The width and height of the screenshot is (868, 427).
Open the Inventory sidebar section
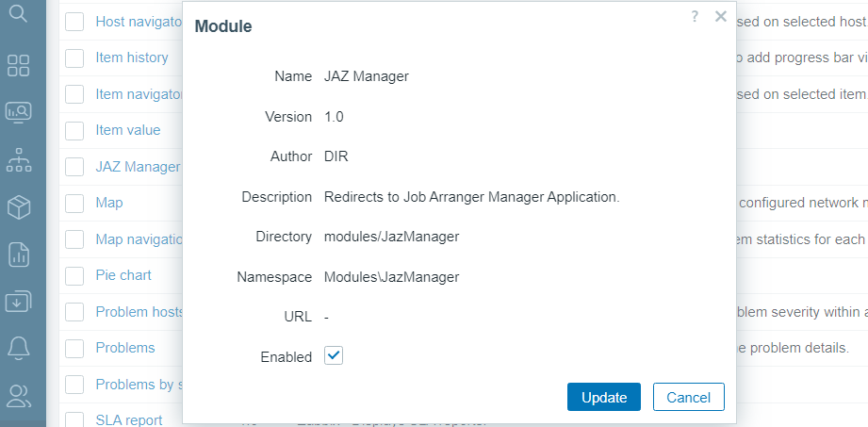(x=19, y=206)
